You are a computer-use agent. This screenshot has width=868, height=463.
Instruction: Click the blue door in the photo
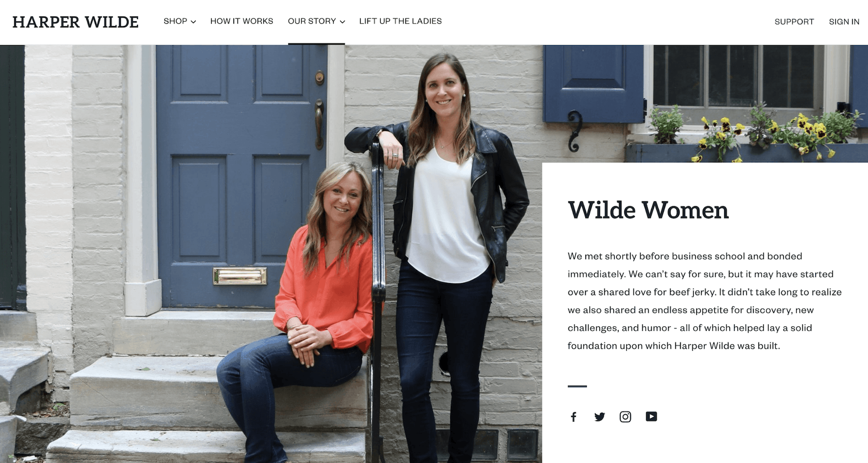(x=242, y=176)
